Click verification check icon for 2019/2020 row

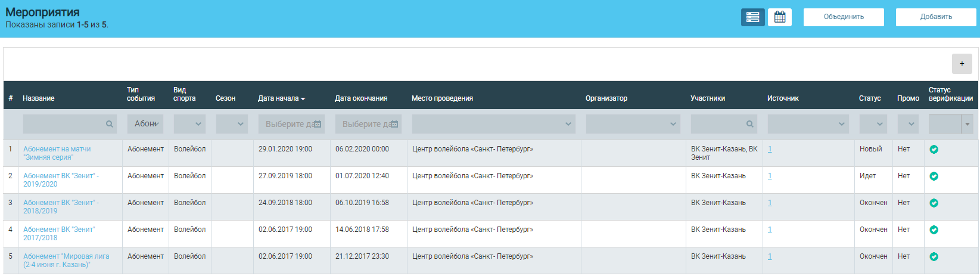coord(934,176)
